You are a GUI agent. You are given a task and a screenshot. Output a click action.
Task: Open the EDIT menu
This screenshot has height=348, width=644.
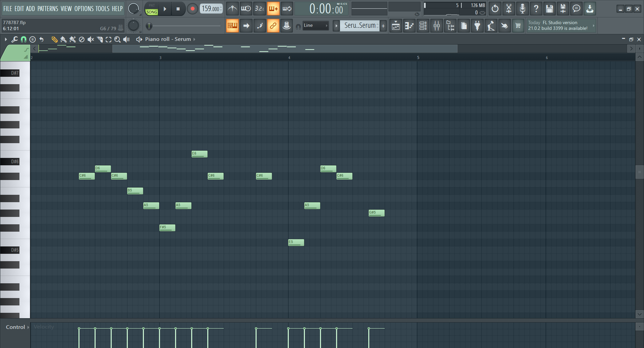19,9
